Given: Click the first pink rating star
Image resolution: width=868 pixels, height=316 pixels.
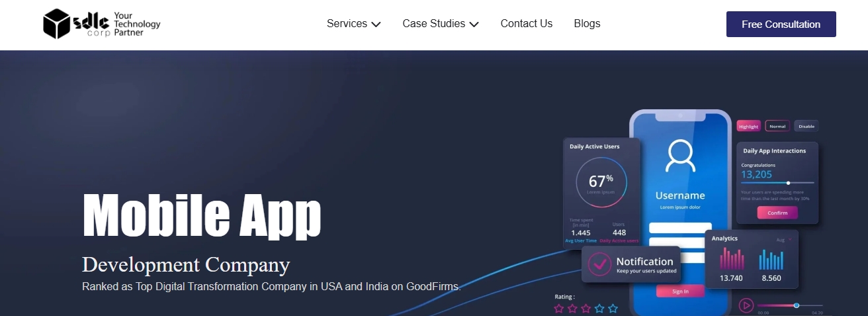Looking at the screenshot, I should click(559, 309).
